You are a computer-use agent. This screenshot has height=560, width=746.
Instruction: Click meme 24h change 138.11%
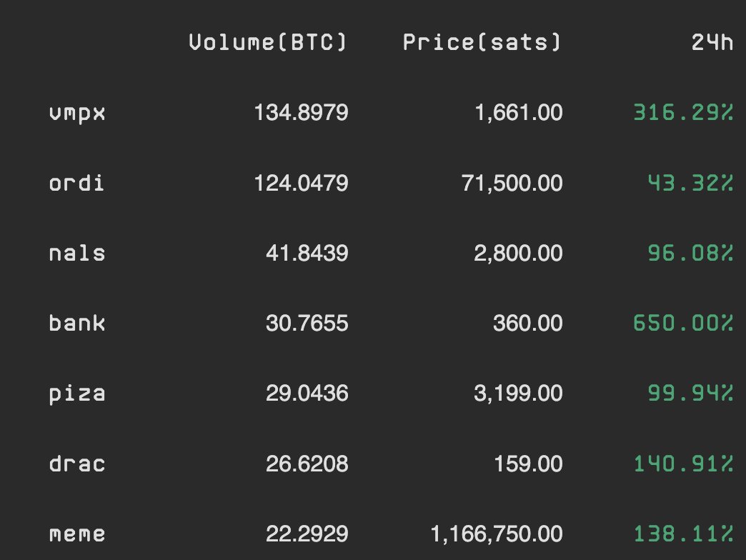pos(683,534)
